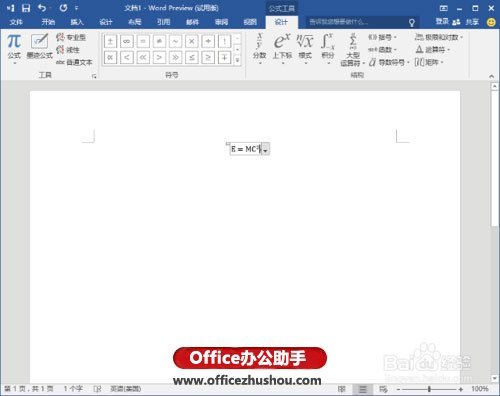The height and width of the screenshot is (396, 500).
Task: Click the Sign in (登录) link
Action: click(x=442, y=22)
